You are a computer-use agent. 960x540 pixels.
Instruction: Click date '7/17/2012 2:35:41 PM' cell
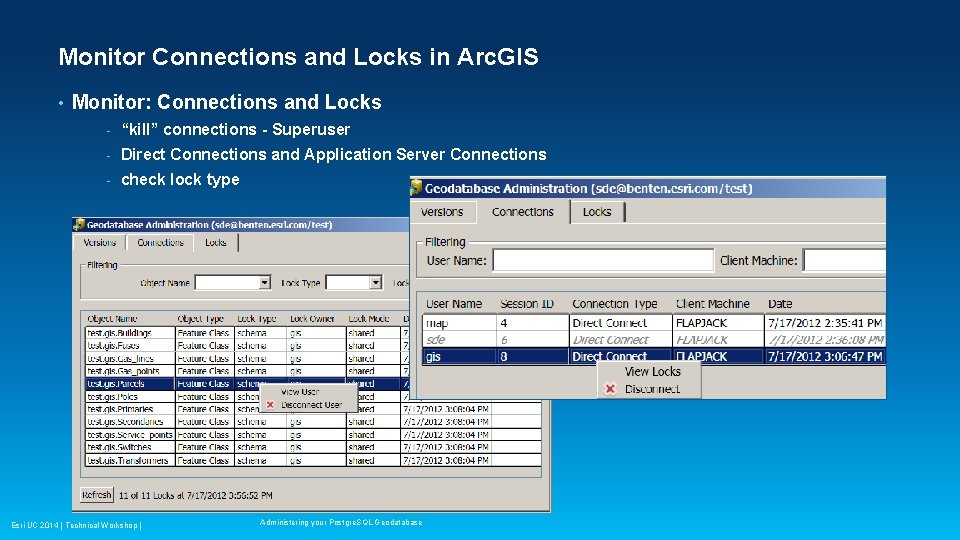pos(825,323)
